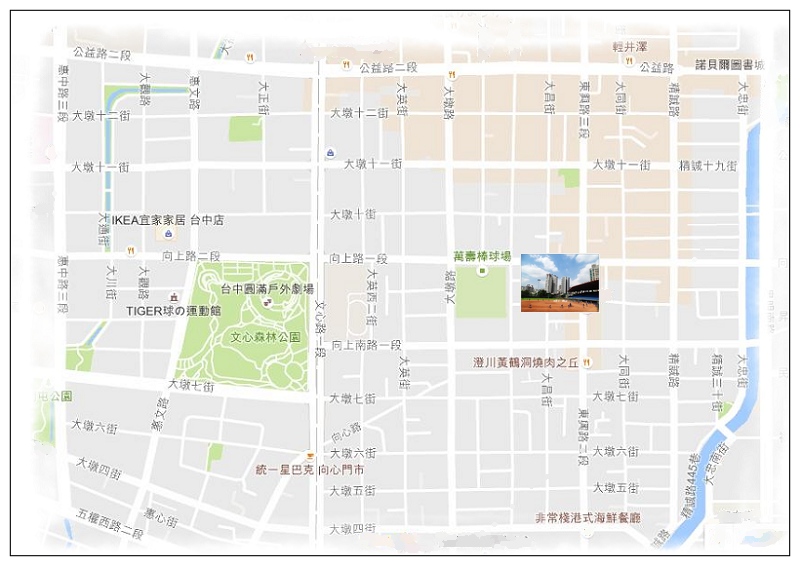Click the TIGER球の運動館 museum icon
The height and width of the screenshot is (566, 800).
coord(174,297)
